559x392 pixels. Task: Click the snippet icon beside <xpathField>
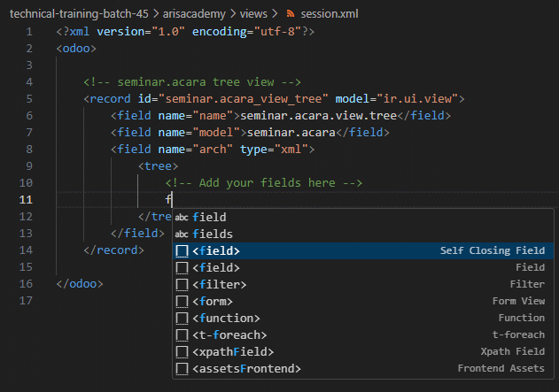click(x=182, y=352)
